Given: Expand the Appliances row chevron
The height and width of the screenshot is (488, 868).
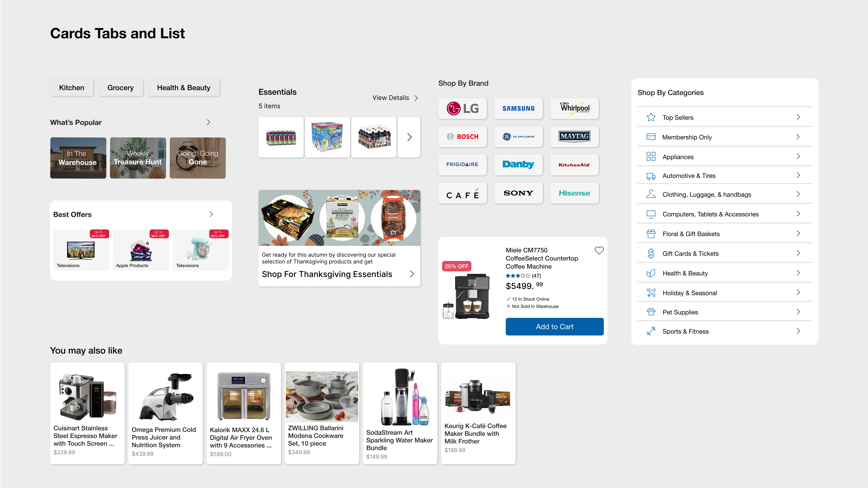Looking at the screenshot, I should click(798, 156).
